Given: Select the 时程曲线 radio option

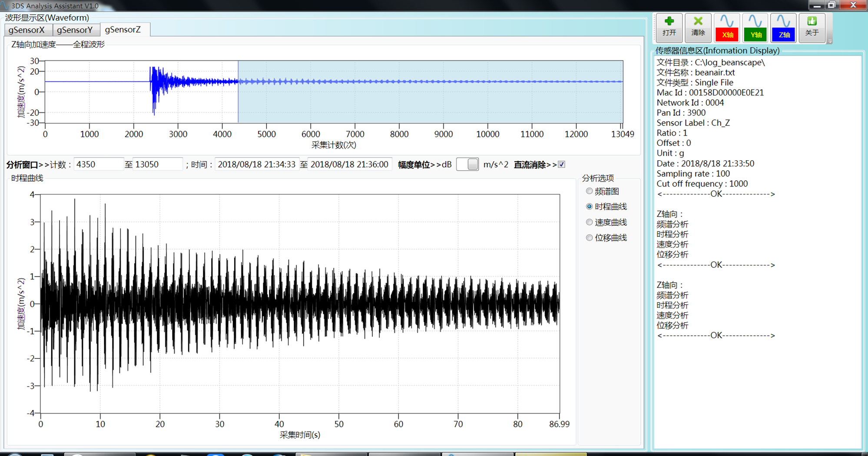Looking at the screenshot, I should [589, 207].
